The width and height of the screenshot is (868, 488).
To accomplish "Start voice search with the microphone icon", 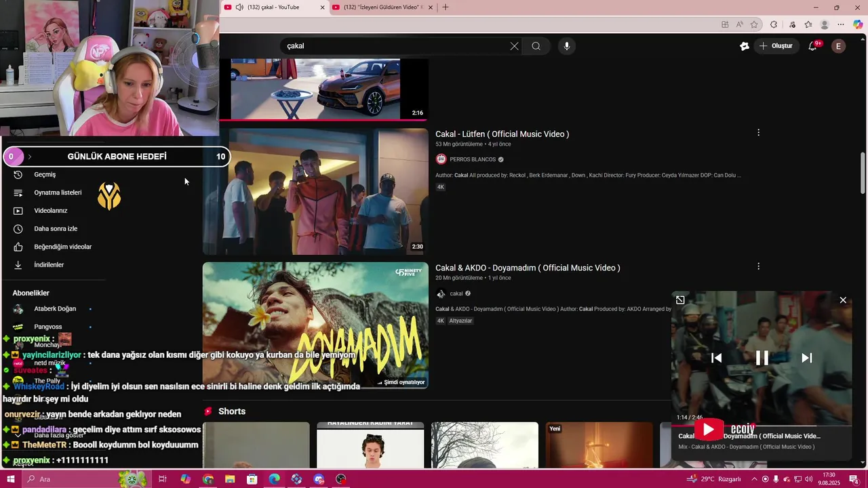I will point(567,46).
